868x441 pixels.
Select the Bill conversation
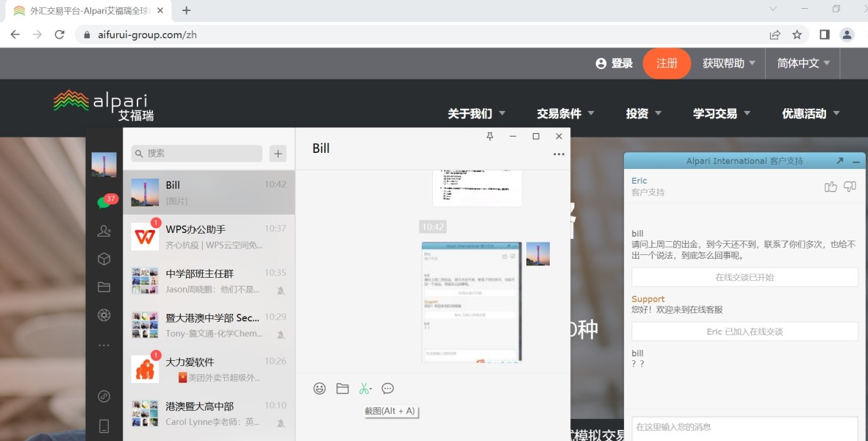(x=209, y=192)
